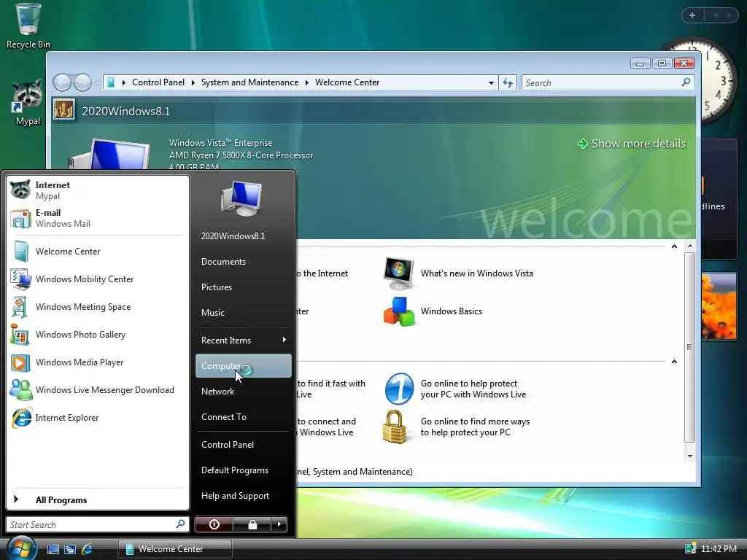Click Switch between windows quick launch icon
Viewport: 747px width, 560px height.
(x=70, y=549)
